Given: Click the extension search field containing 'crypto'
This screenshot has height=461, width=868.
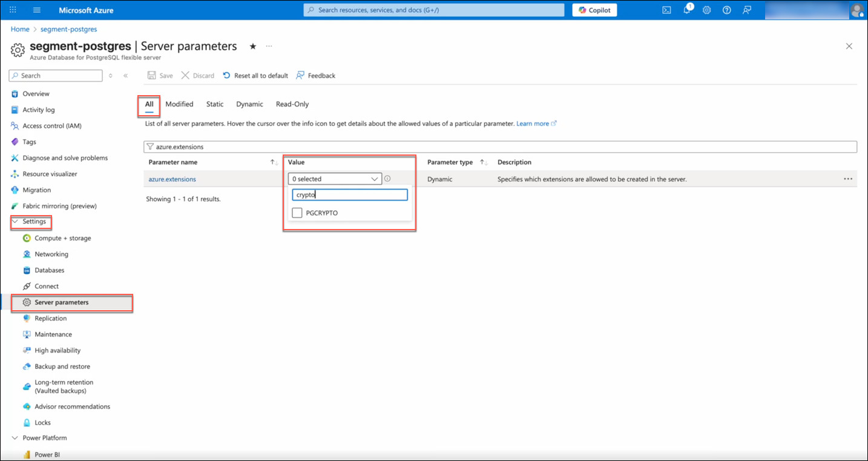Looking at the screenshot, I should click(349, 195).
